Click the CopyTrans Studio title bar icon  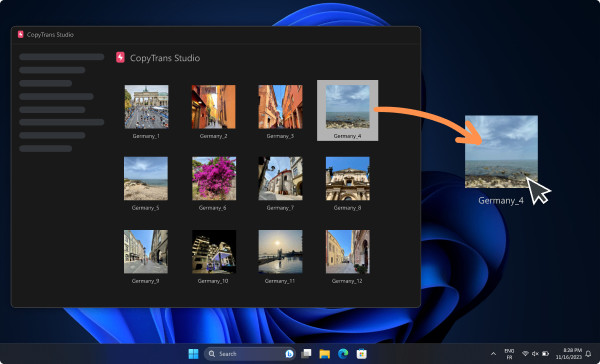coord(21,34)
